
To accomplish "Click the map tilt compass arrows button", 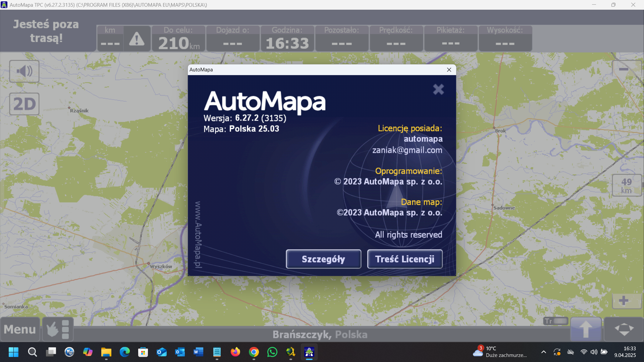I will [x=624, y=329].
